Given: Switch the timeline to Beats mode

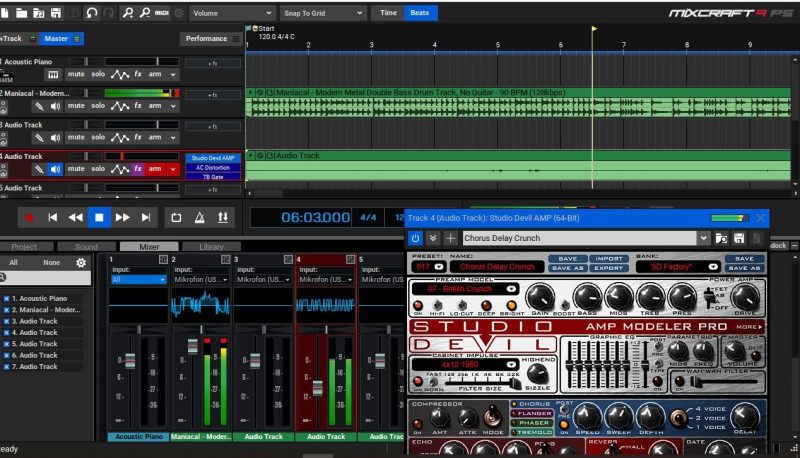Looking at the screenshot, I should [x=420, y=13].
